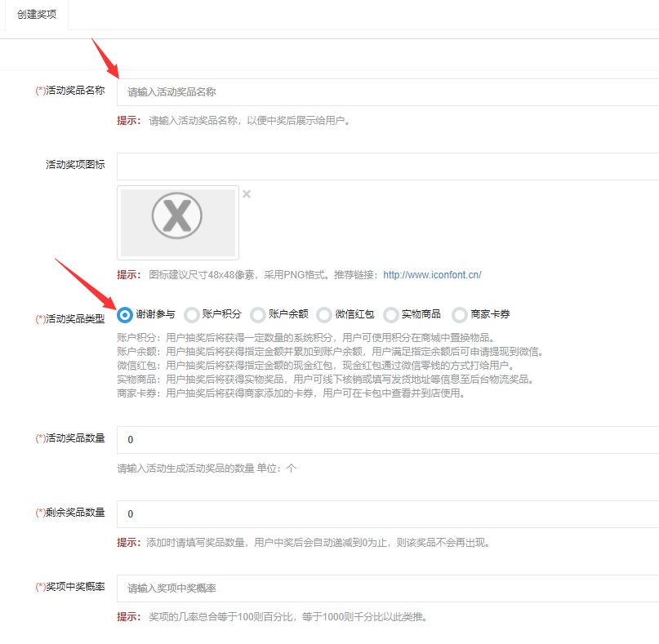Image resolution: width=659 pixels, height=644 pixels.
Task: Click the 账户余额 description line
Action: [x=331, y=352]
